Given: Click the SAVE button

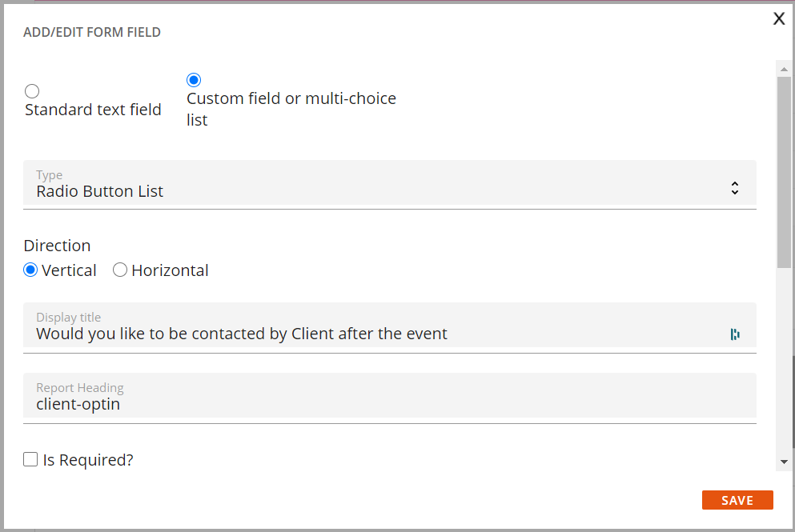Looking at the screenshot, I should 737,500.
